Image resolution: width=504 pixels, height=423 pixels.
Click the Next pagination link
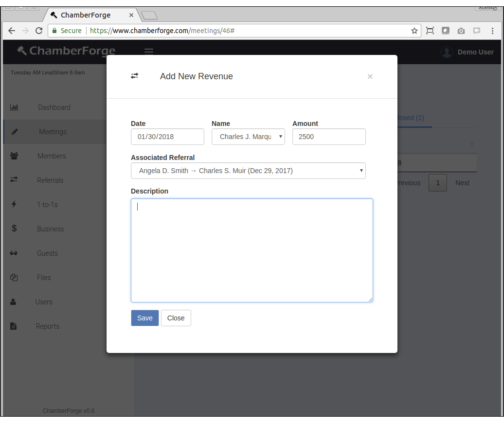coord(462,183)
